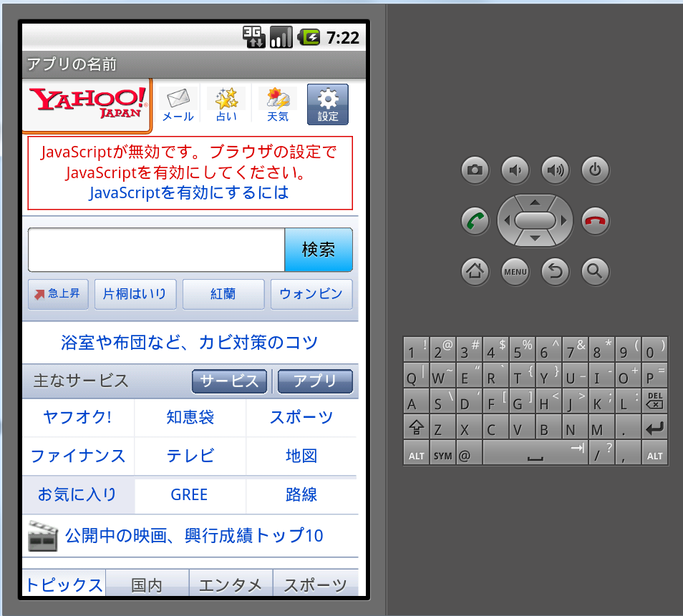683x616 pixels.
Task: Click the Yahoo! JAPAN logo
Action: click(x=87, y=104)
